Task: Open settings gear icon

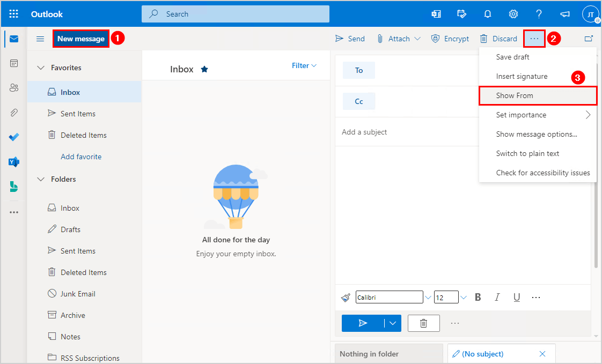Action: click(513, 14)
